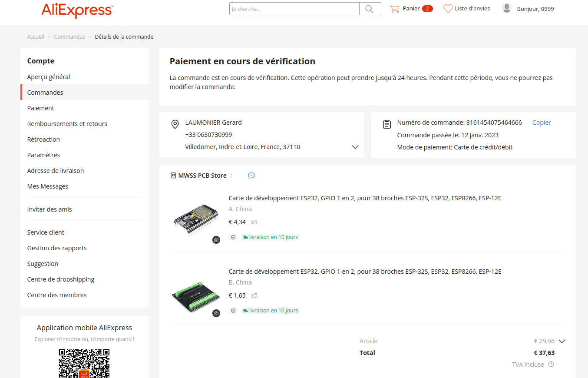588x378 pixels.
Task: Open the ESP32 development board thumbnail
Action: [x=195, y=220]
